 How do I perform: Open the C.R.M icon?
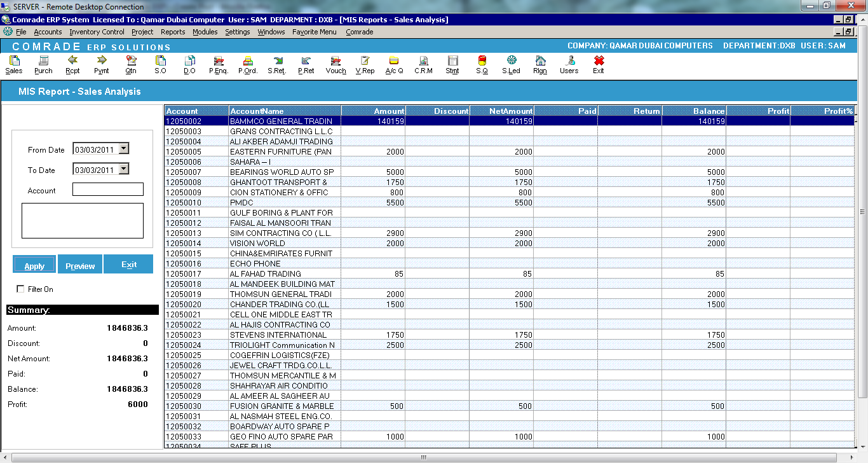pyautogui.click(x=423, y=64)
